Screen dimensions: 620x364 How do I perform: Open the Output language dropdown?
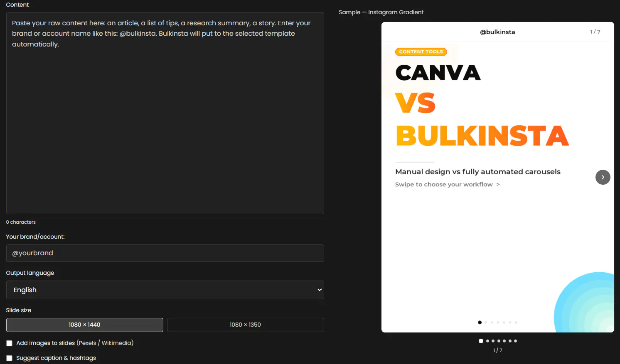(x=165, y=290)
